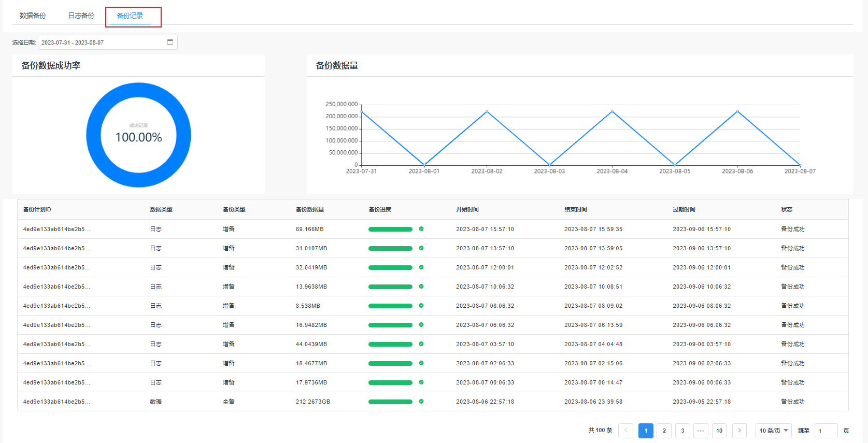Click the 共 100 条 total count text
868x443 pixels.
point(600,431)
